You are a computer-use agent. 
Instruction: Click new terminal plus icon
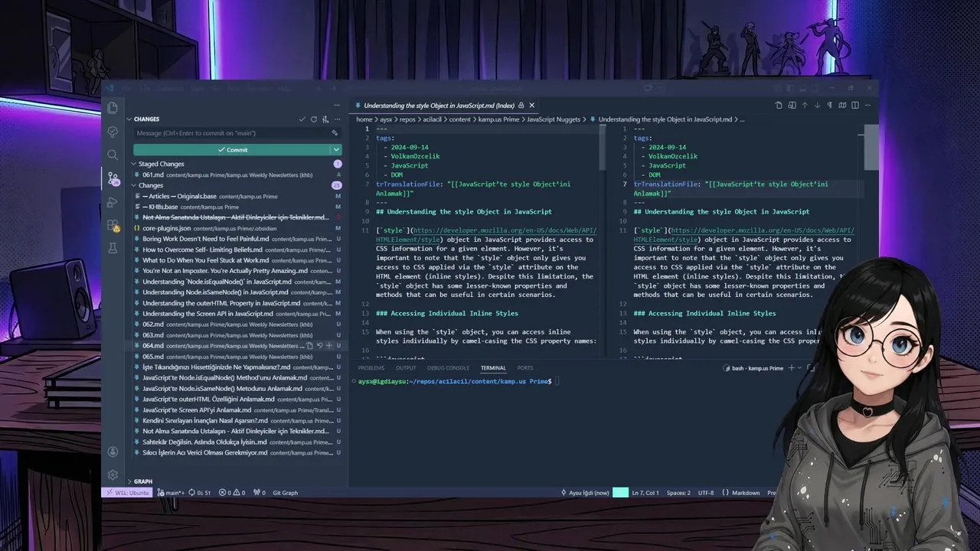click(792, 368)
